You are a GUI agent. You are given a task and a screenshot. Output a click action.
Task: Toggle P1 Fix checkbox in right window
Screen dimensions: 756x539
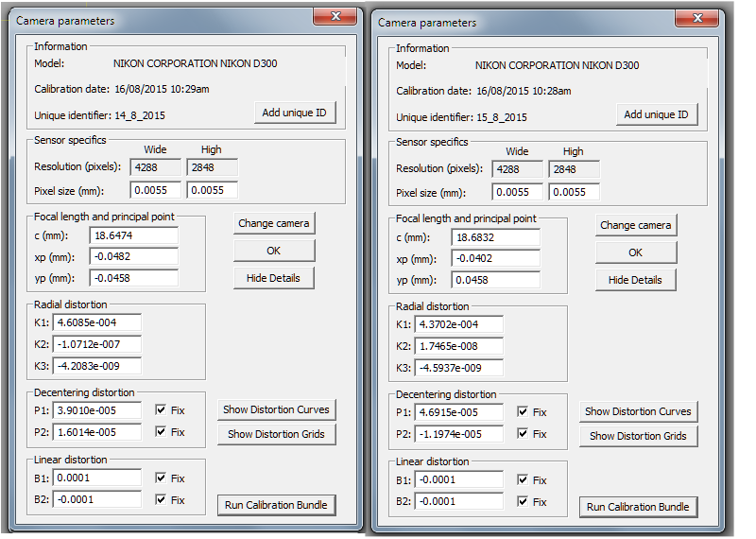(x=523, y=412)
